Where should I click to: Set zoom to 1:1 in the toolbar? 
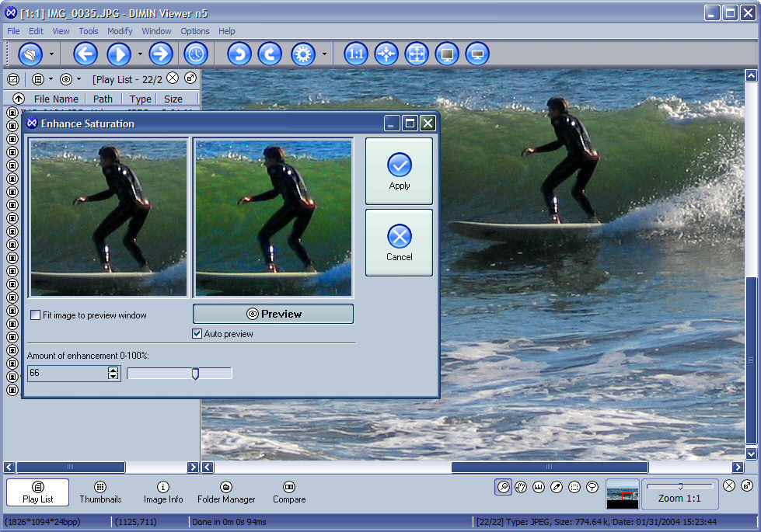[356, 54]
